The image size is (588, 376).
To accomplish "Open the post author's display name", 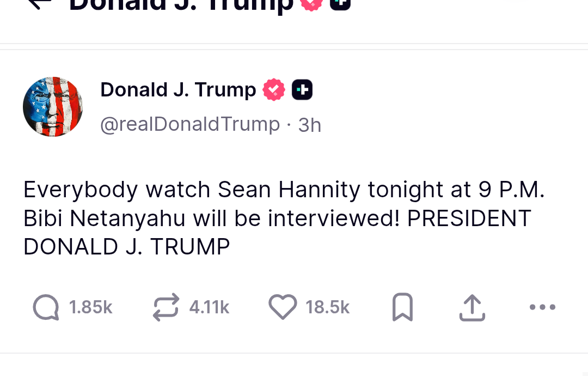I will 178,90.
